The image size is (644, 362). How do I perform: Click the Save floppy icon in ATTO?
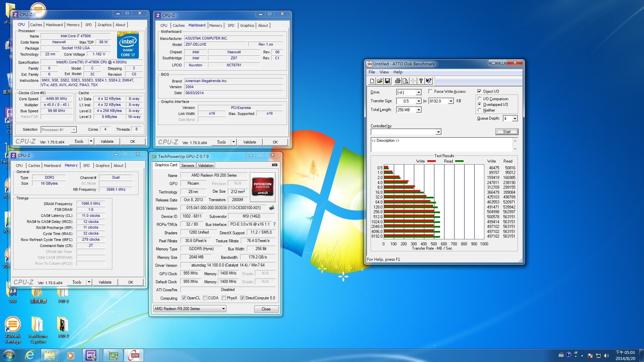click(x=387, y=81)
